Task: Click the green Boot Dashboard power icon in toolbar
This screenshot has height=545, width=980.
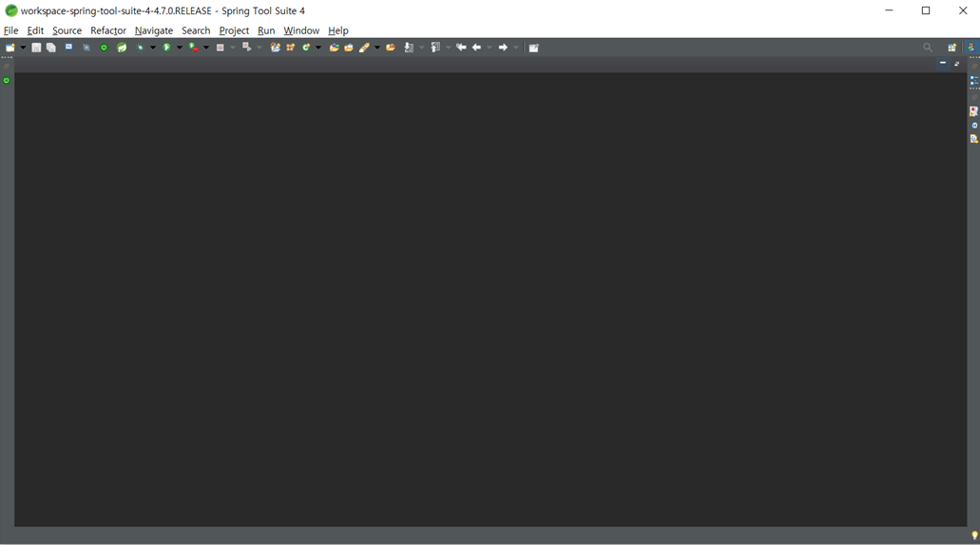Action: 104,48
